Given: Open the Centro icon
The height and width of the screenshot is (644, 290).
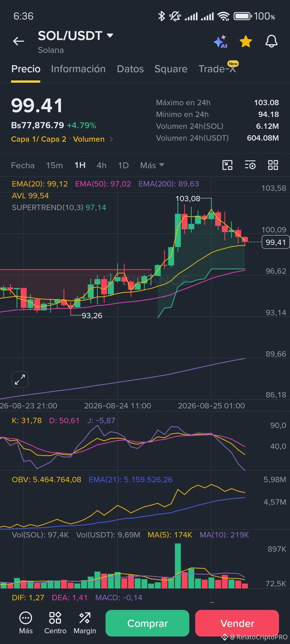Looking at the screenshot, I should pyautogui.click(x=55, y=623).
